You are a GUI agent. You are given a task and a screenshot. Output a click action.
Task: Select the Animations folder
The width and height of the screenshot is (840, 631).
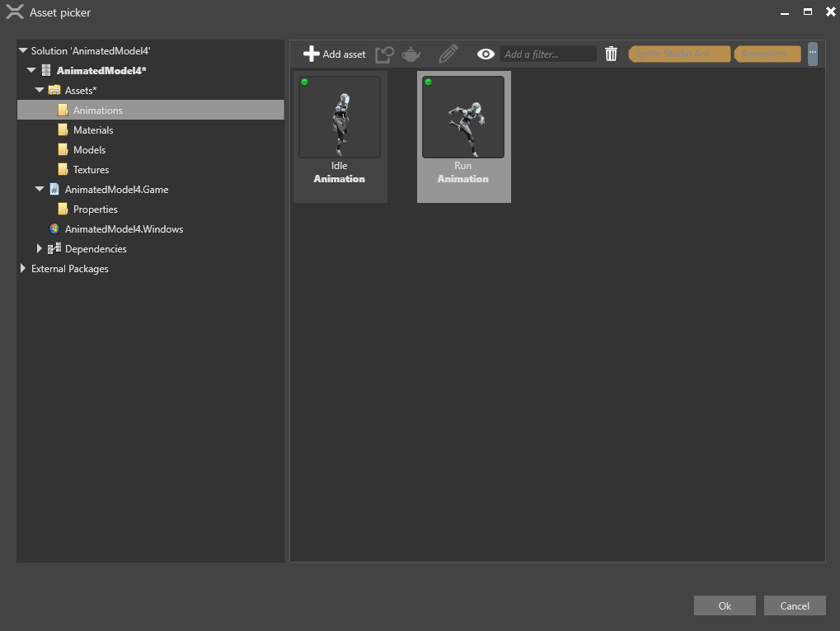99,110
